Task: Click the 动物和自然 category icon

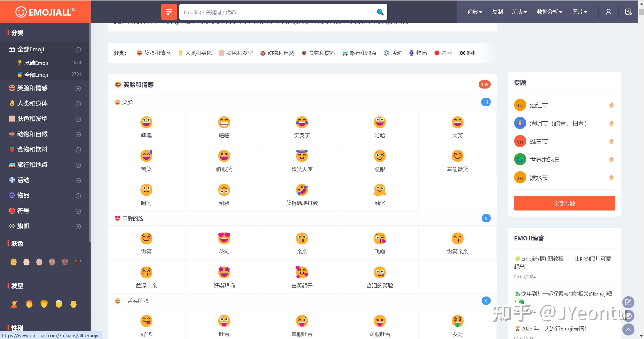Action: coord(12,134)
